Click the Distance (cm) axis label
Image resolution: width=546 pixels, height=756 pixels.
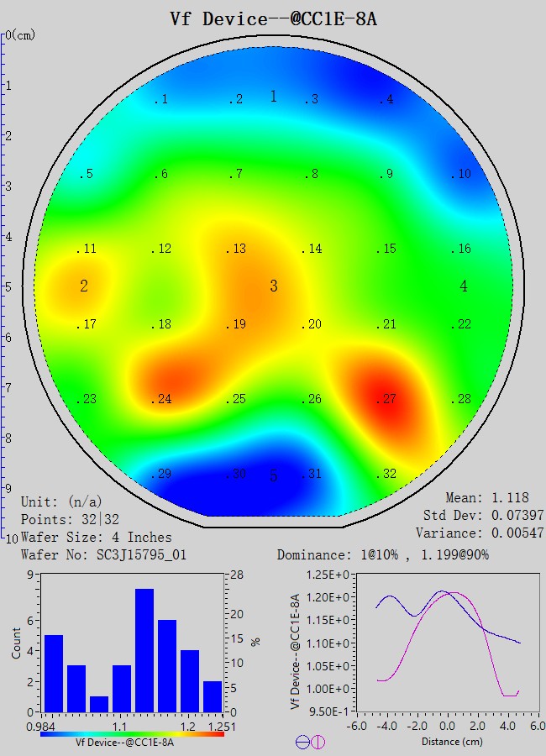pos(441,742)
